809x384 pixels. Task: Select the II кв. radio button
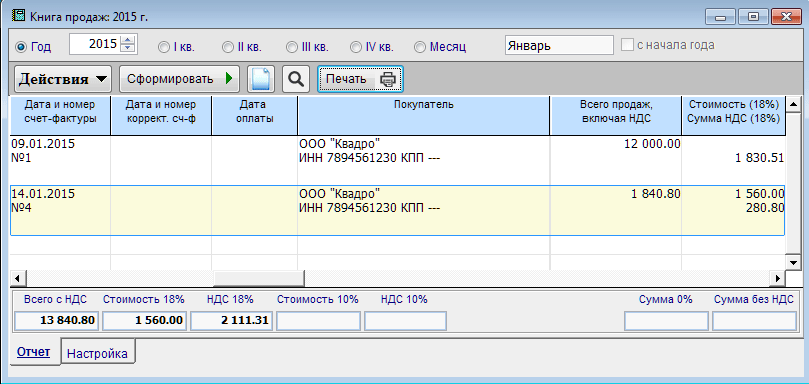pos(228,47)
